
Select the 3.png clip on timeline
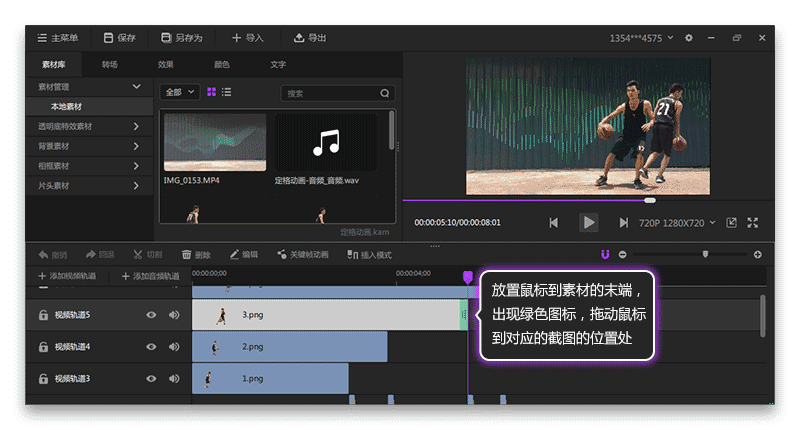click(x=330, y=315)
